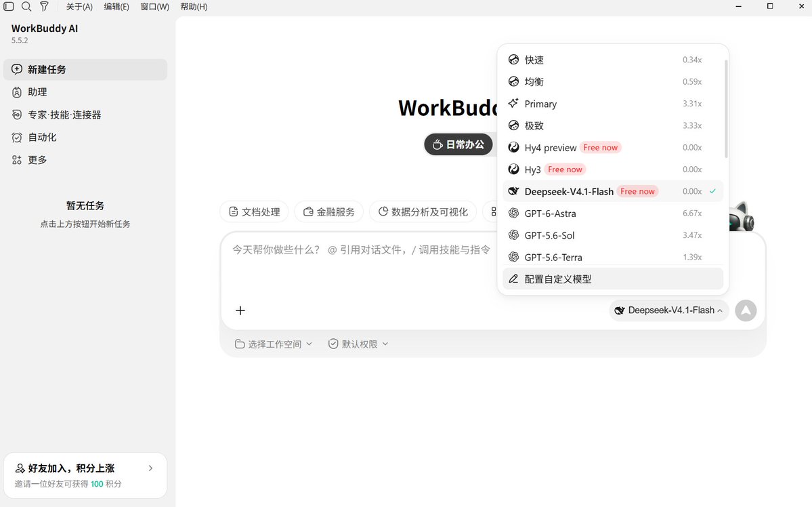812x507 pixels.
Task: Open 助理 in the sidebar
Action: click(x=85, y=92)
